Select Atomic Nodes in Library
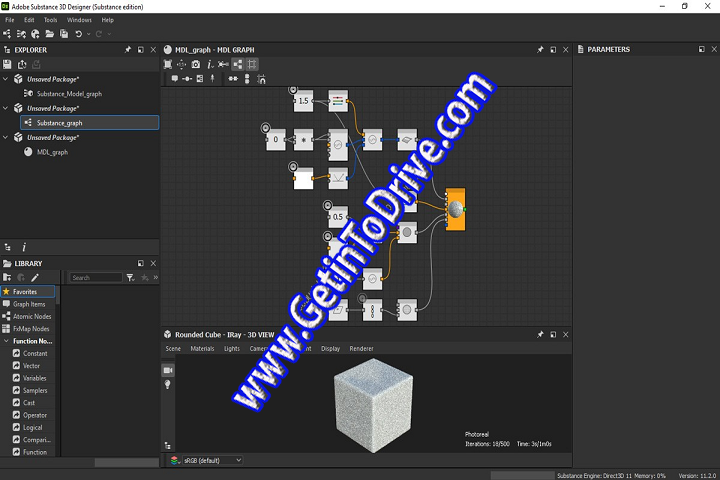The width and height of the screenshot is (720, 480). point(28,316)
